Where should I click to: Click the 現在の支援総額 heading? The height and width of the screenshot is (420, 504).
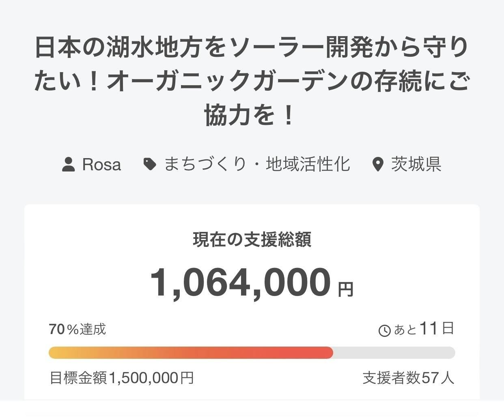[x=252, y=240]
